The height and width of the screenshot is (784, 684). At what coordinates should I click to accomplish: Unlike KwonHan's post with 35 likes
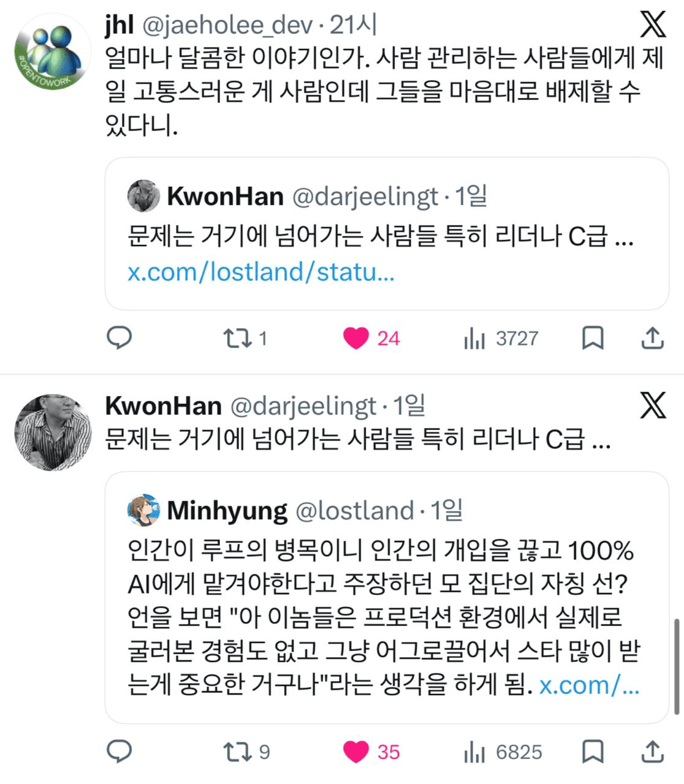pos(356,752)
